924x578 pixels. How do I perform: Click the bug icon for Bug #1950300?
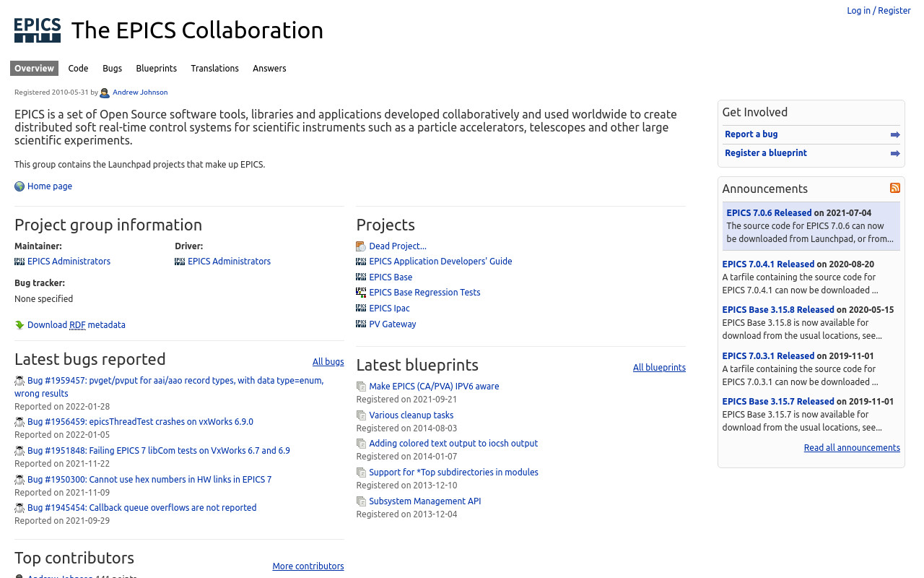[19, 480]
